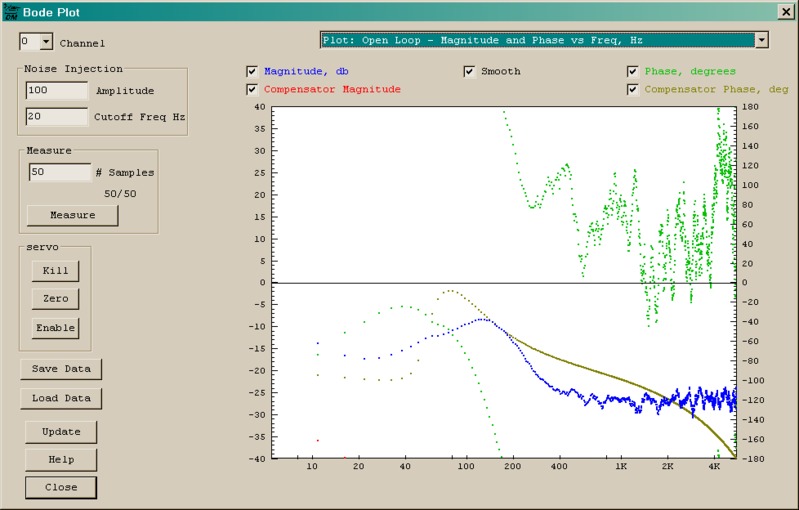Disable the Phase, degrees checkbox
799x510 pixels.
coord(633,72)
